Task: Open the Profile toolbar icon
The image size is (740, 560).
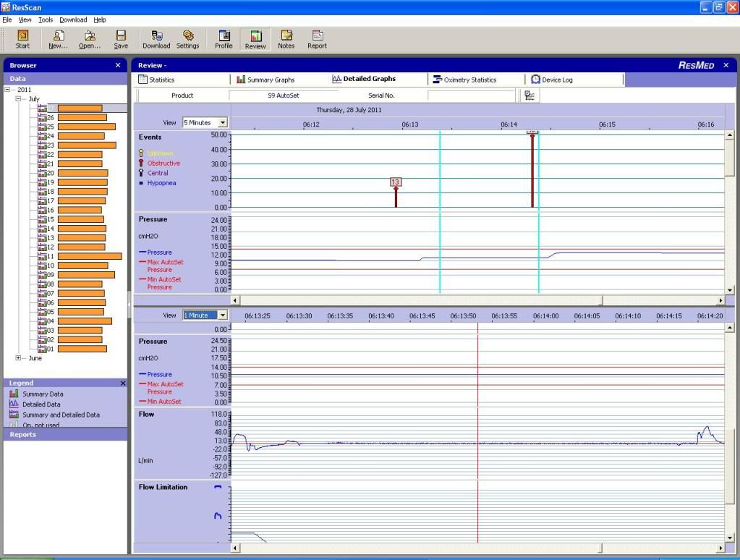Action: [224, 39]
